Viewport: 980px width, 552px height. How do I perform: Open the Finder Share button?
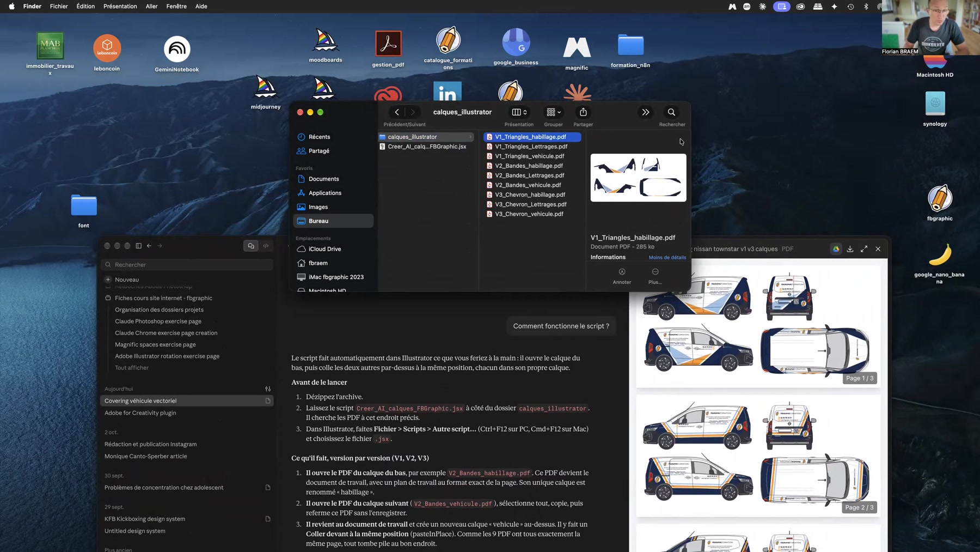pyautogui.click(x=583, y=112)
